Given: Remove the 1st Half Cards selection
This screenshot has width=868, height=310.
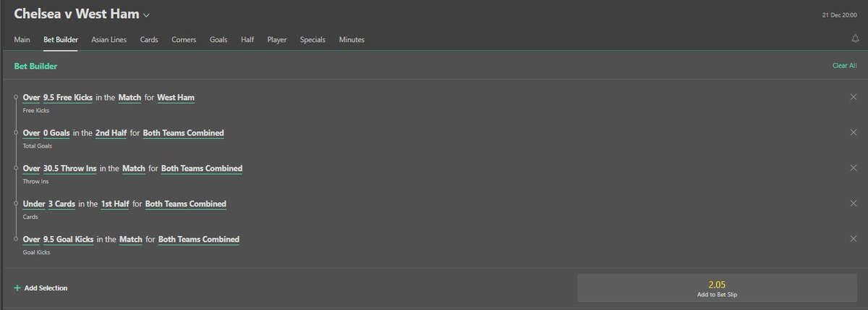Looking at the screenshot, I should (x=854, y=204).
